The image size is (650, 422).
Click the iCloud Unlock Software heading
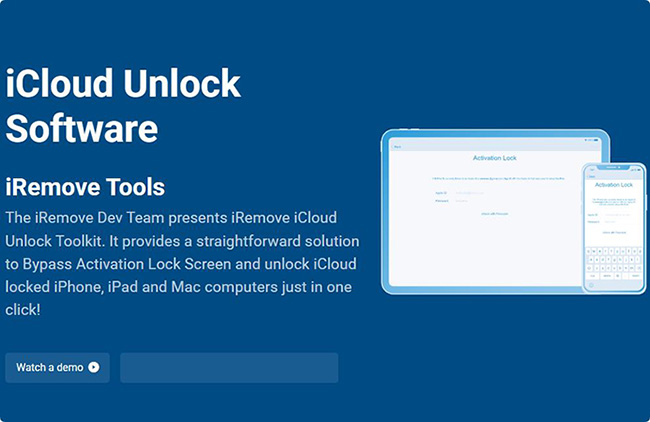tap(123, 106)
